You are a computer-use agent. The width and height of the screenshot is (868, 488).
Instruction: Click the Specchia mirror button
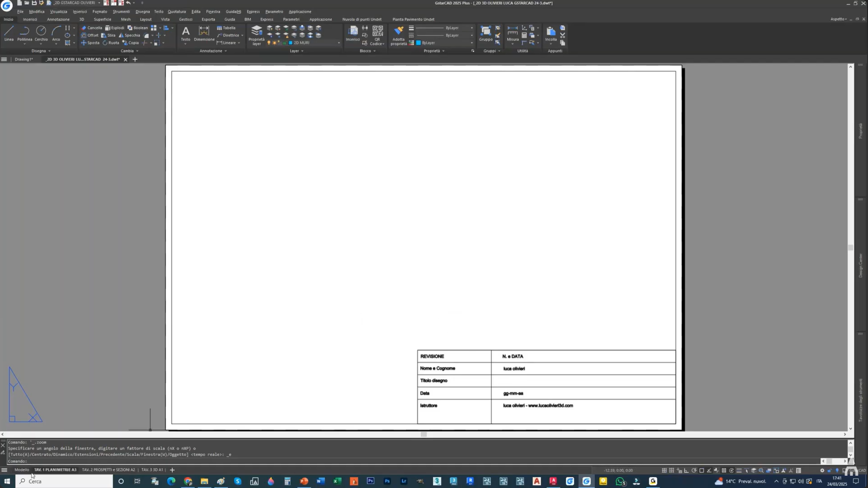129,35
